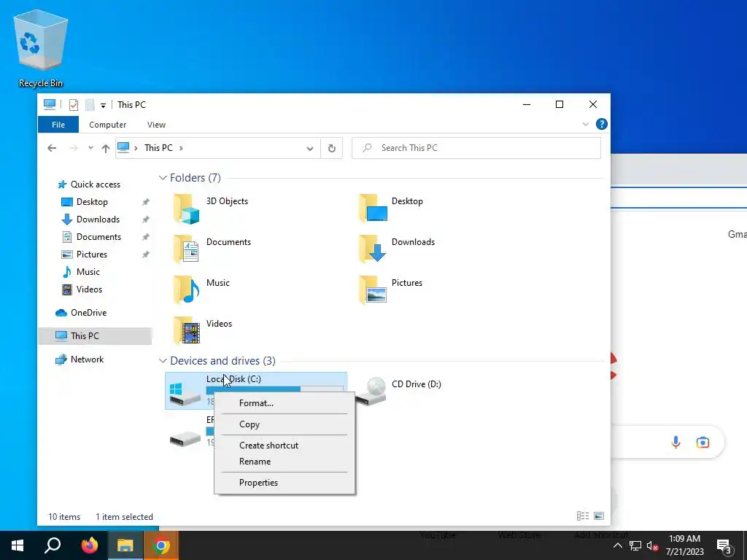Click the Google Lens camera icon in Chrome
The image size is (747, 560).
(x=703, y=443)
